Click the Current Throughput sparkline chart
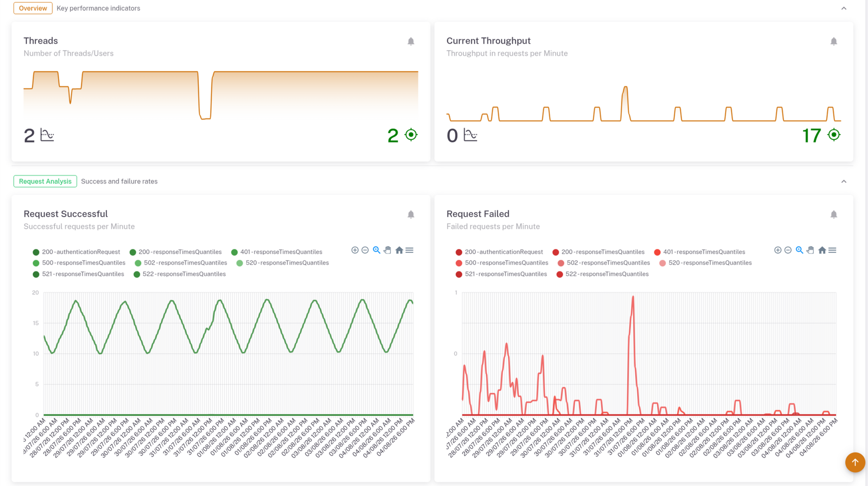This screenshot has height=486, width=868. coord(643,103)
